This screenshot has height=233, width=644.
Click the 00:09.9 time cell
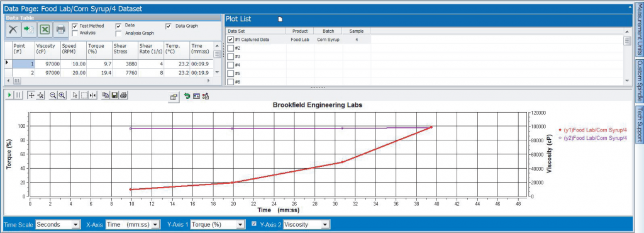click(202, 64)
